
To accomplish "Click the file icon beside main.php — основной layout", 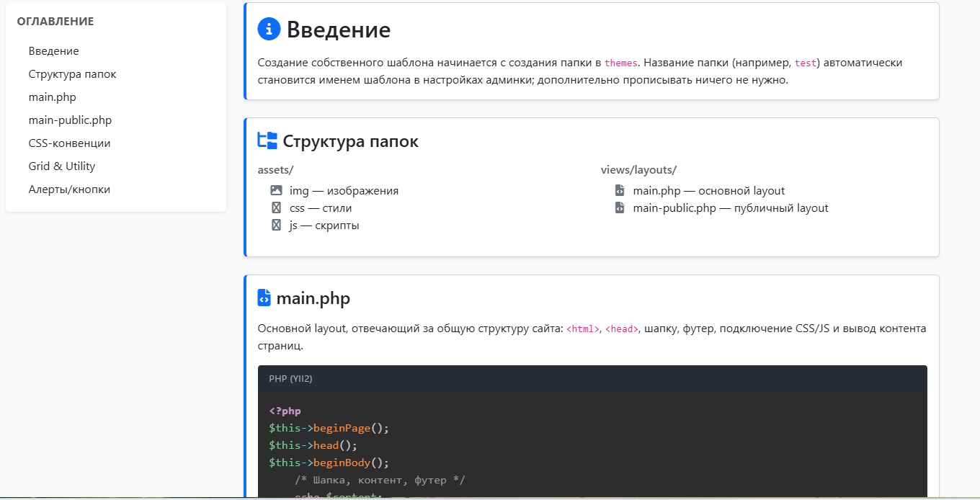I will [x=620, y=191].
